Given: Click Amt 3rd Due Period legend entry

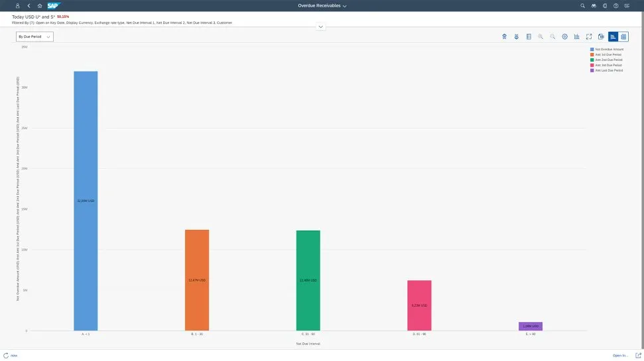Looking at the screenshot, I should click(x=606, y=65).
